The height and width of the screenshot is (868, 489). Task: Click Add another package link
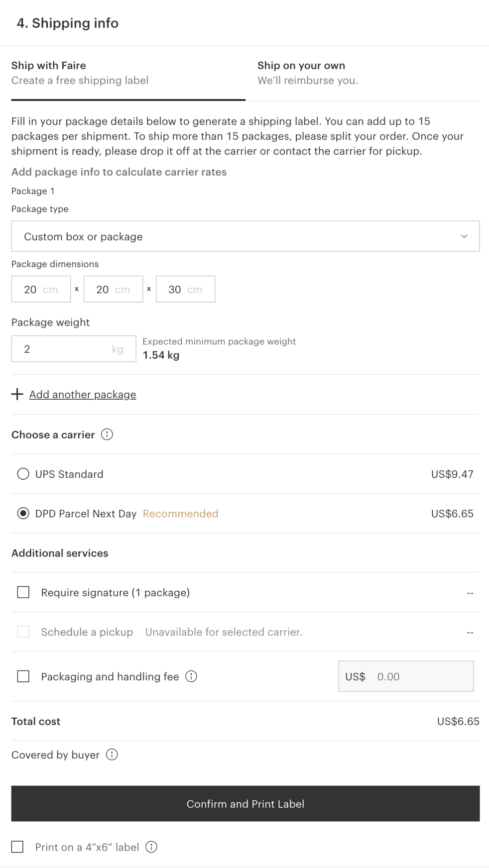pyautogui.click(x=83, y=395)
